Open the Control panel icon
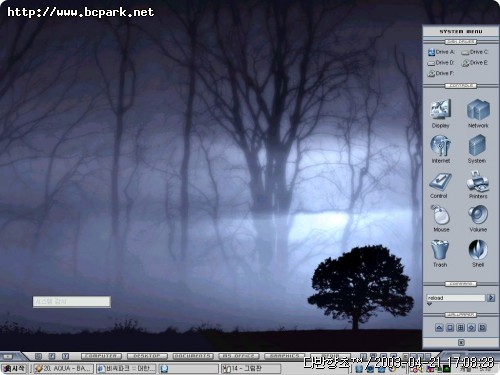 pos(440,186)
